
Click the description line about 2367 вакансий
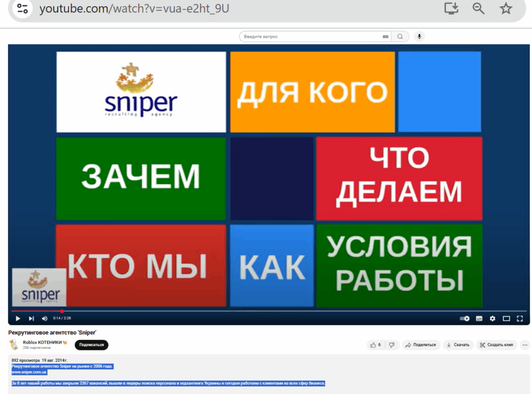[x=168, y=383]
